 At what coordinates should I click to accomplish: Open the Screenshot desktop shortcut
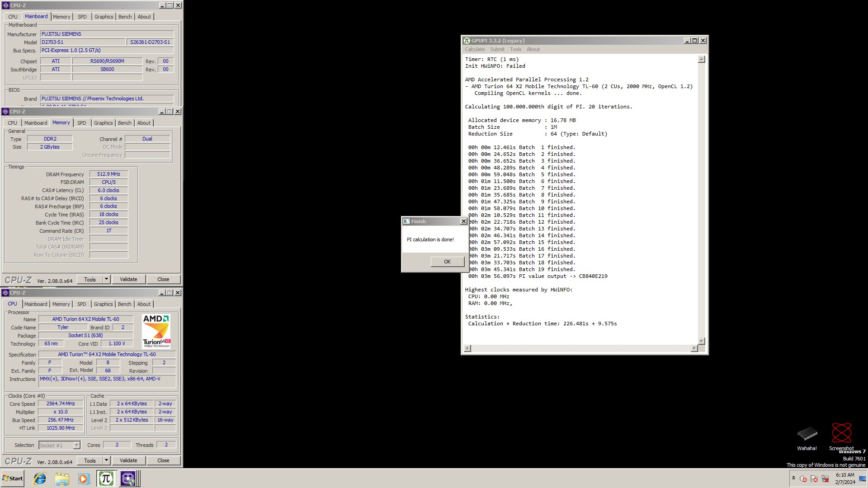(841, 437)
